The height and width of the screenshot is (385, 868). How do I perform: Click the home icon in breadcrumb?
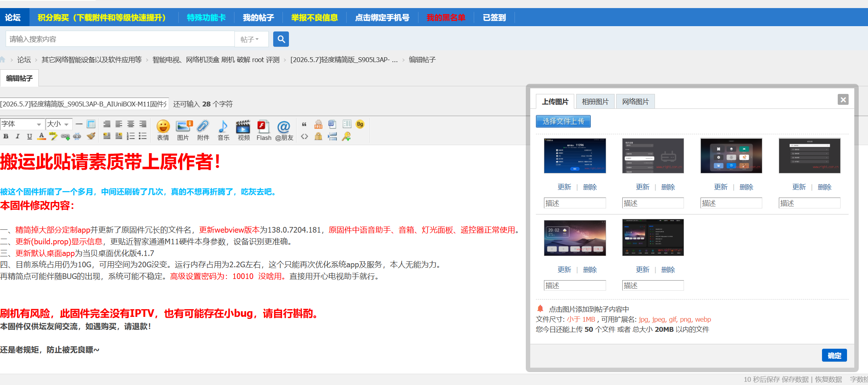click(x=2, y=60)
